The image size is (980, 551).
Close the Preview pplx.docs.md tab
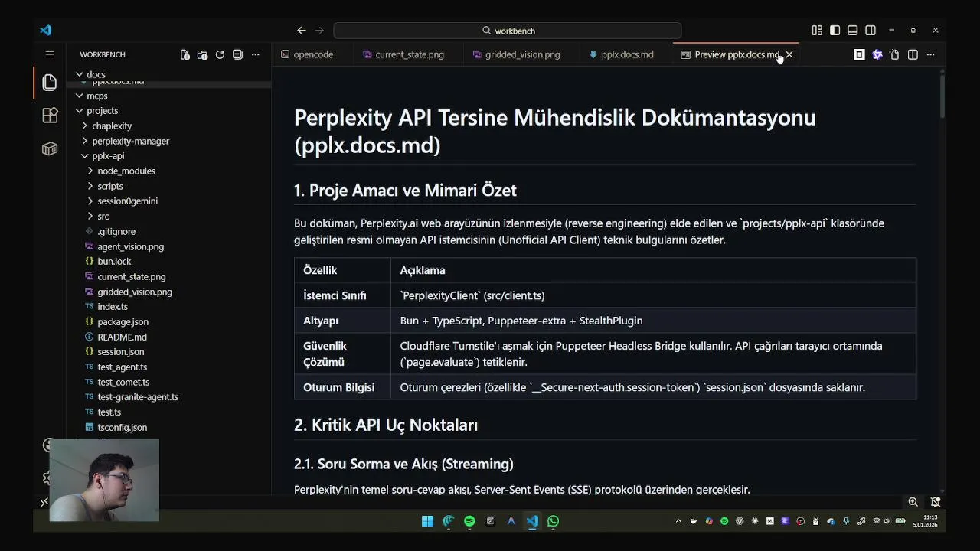[x=789, y=54]
